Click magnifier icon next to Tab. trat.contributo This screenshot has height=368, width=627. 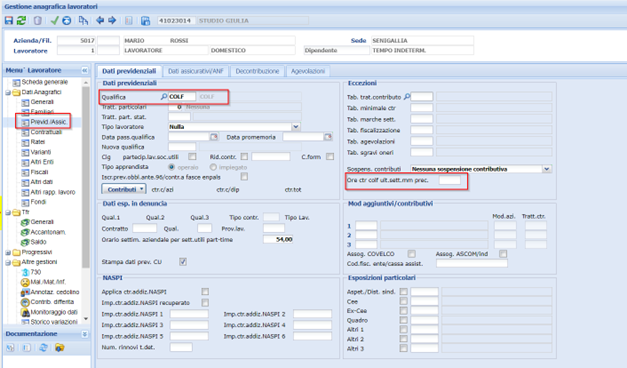(x=407, y=96)
